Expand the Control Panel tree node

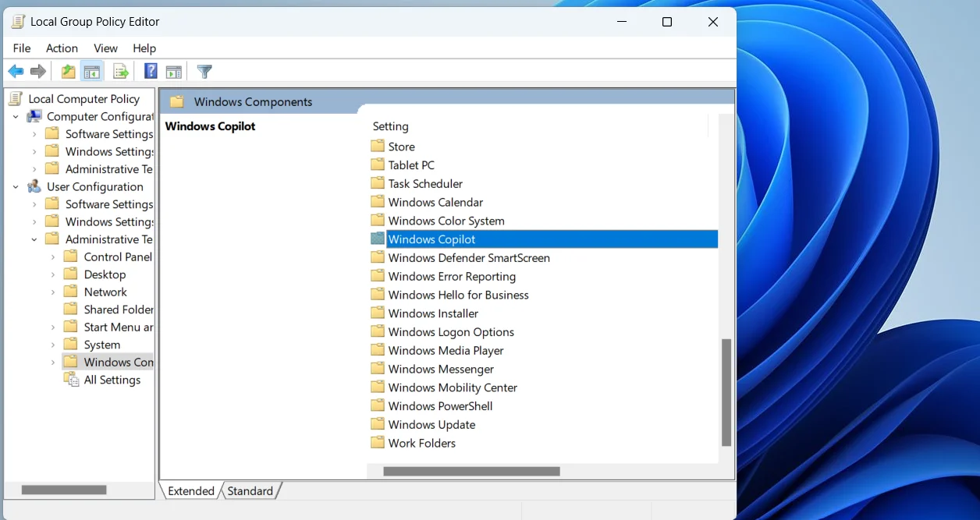53,256
